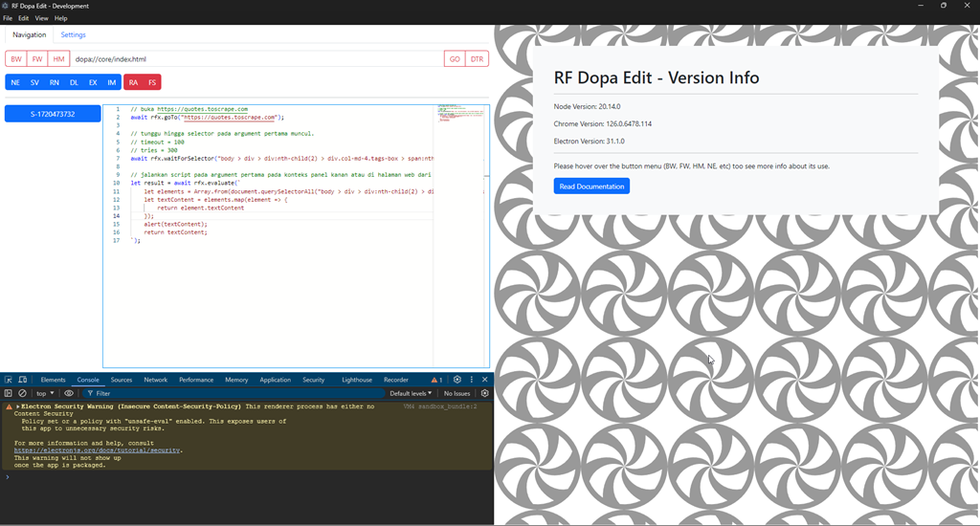Open the DevTools Console tab
This screenshot has height=526, width=980.
click(88, 380)
